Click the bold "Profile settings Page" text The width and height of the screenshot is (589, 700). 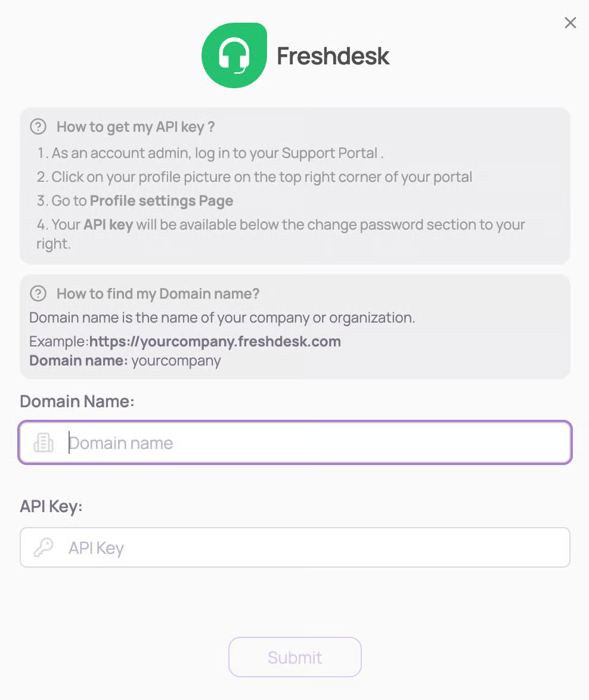(x=161, y=201)
